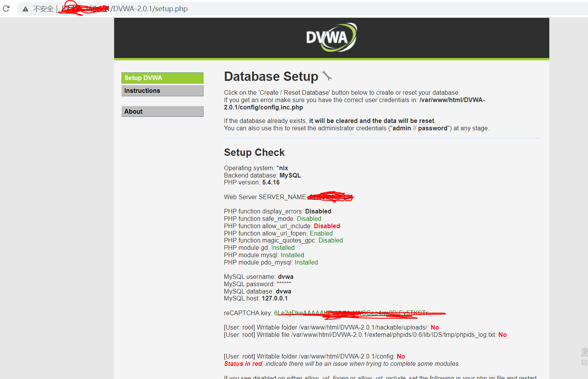
Task: Click the reCAPTCHA key value
Action: pyautogui.click(x=351, y=313)
